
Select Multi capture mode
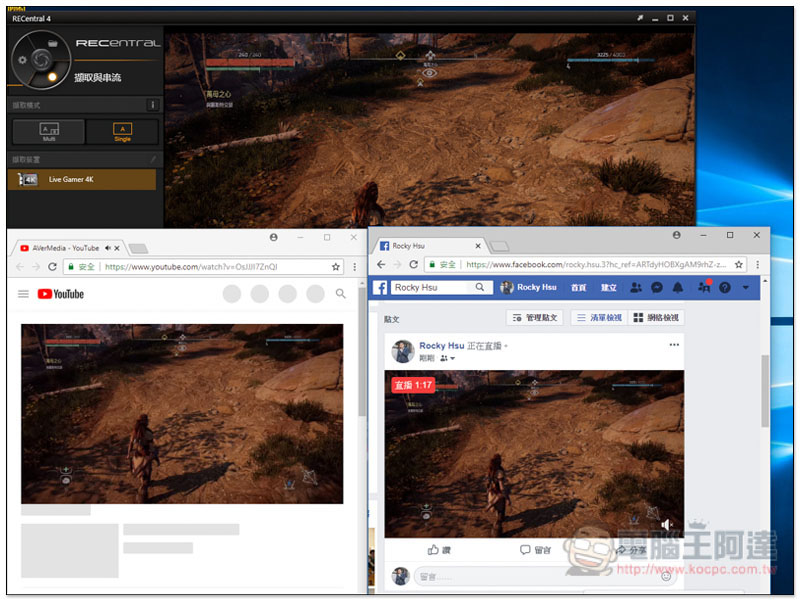[x=49, y=132]
